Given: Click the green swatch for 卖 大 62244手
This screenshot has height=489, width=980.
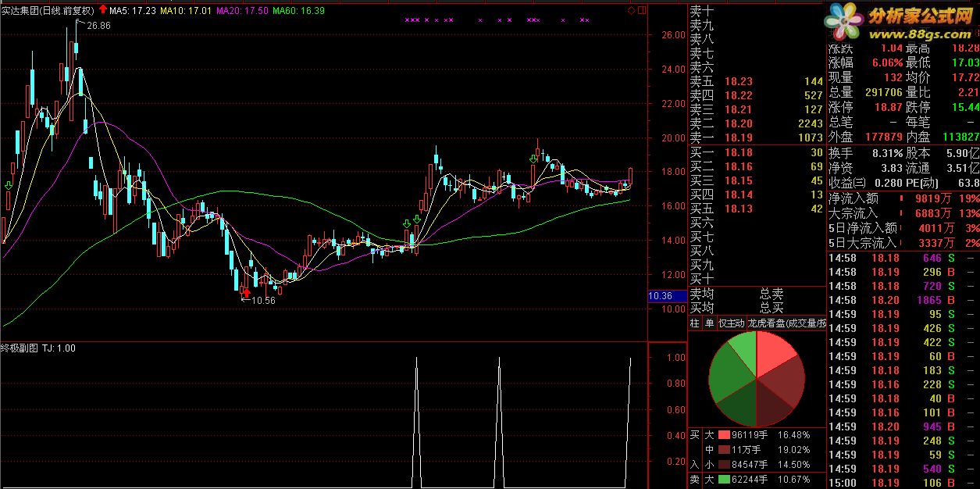Looking at the screenshot, I should [x=724, y=480].
